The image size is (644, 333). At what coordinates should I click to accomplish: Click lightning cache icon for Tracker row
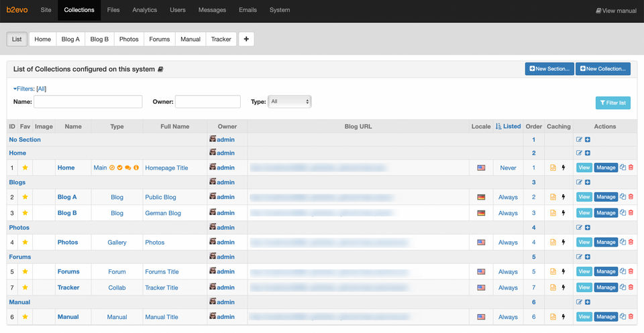pos(563,287)
